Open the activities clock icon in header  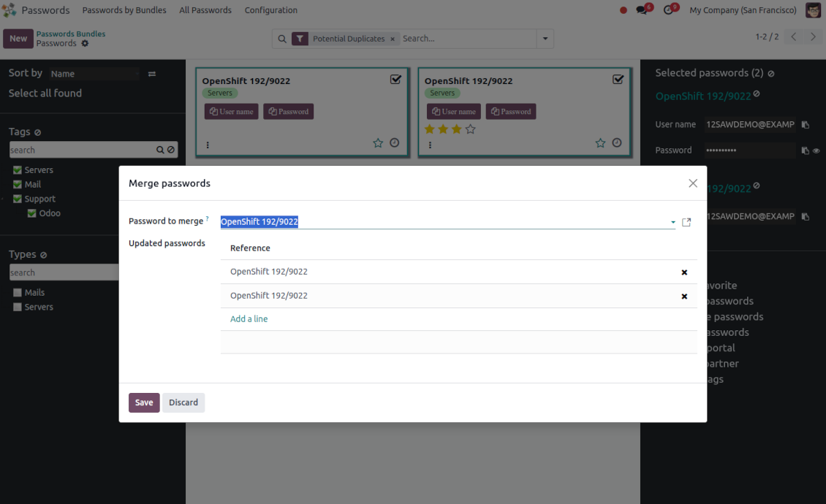point(668,10)
